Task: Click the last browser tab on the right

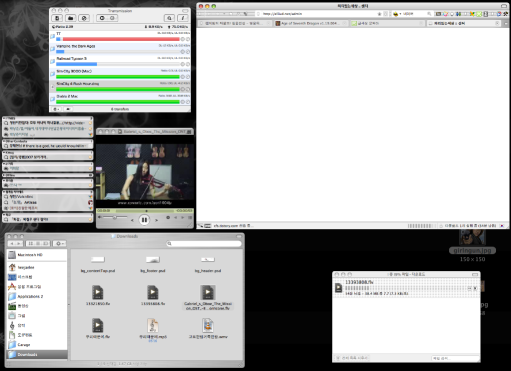Action: (x=464, y=23)
